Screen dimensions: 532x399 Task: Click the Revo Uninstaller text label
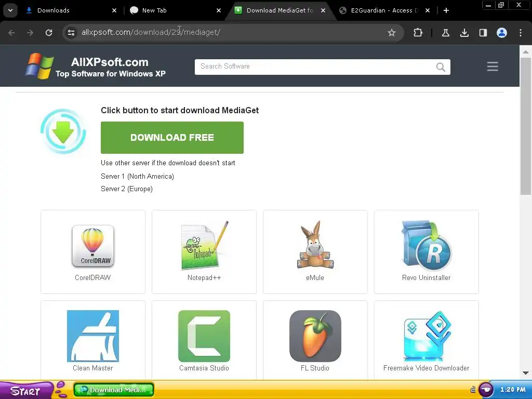[x=427, y=277]
